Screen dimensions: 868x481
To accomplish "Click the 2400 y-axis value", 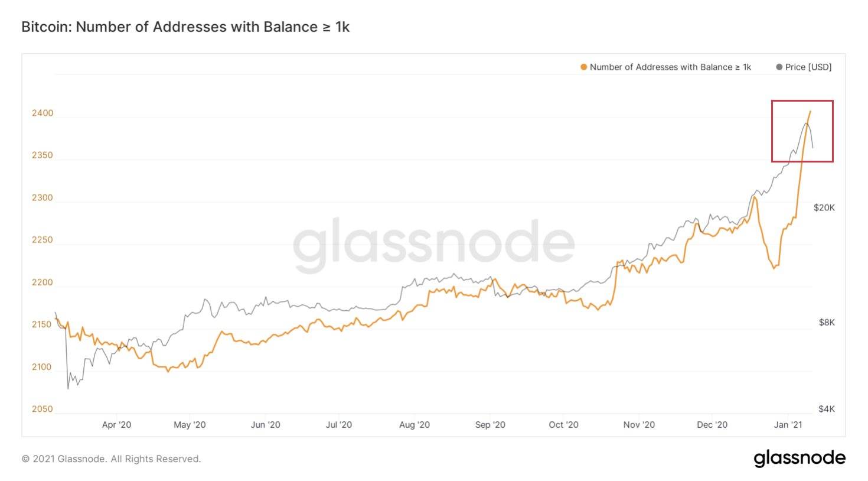I will [43, 113].
